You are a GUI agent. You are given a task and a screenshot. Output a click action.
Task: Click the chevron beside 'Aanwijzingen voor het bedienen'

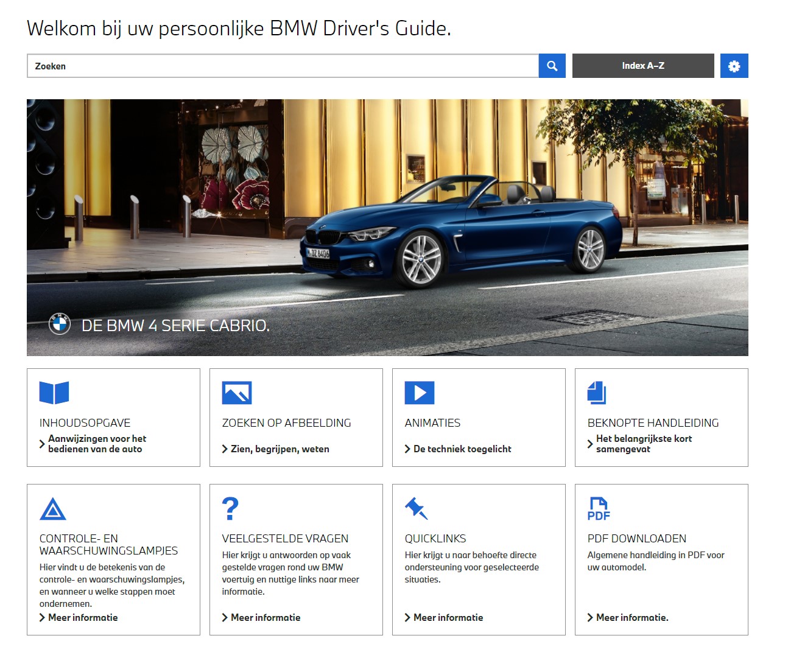coord(42,444)
